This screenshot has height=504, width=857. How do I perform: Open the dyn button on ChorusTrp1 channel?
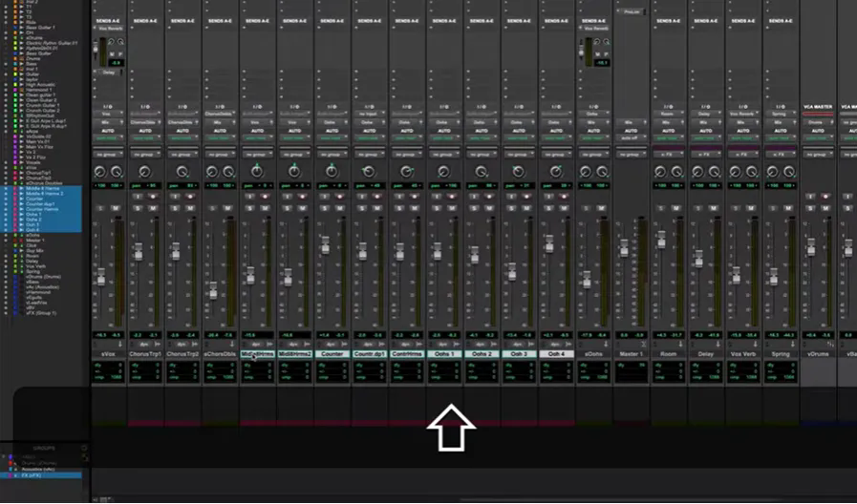144,344
